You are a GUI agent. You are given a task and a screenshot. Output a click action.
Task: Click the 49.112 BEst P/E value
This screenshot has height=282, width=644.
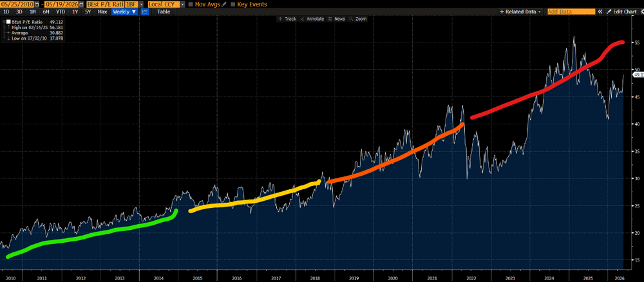coord(55,21)
